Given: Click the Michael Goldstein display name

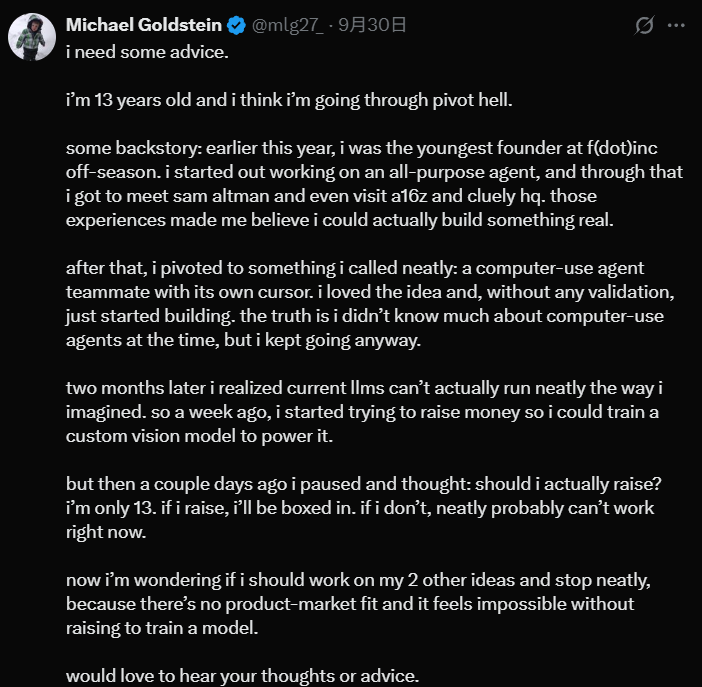Looking at the screenshot, I should 146,25.
